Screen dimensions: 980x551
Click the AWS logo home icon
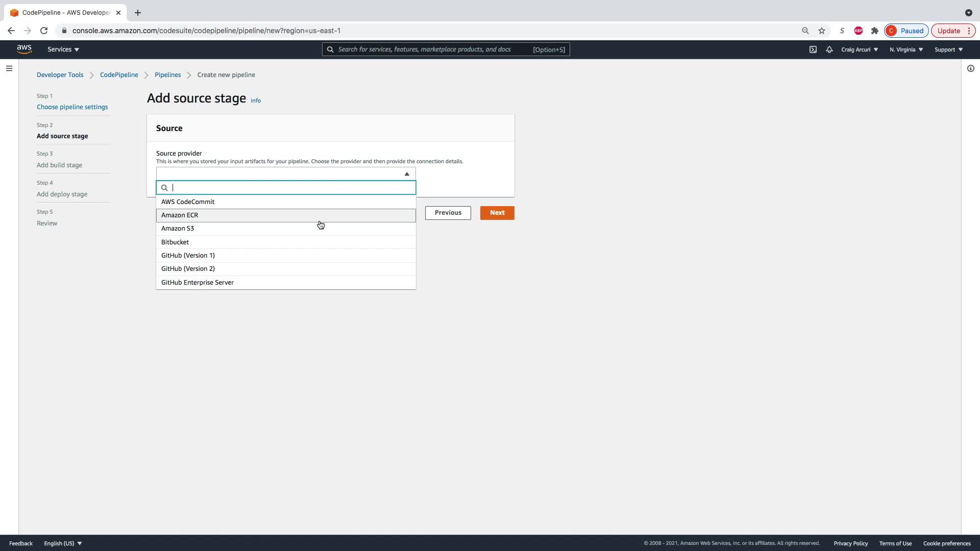(x=24, y=49)
